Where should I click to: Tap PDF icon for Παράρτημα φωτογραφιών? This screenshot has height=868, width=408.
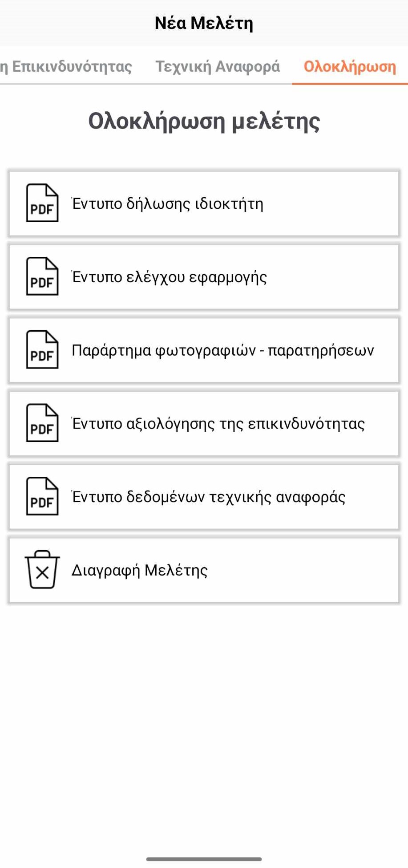[x=42, y=350]
